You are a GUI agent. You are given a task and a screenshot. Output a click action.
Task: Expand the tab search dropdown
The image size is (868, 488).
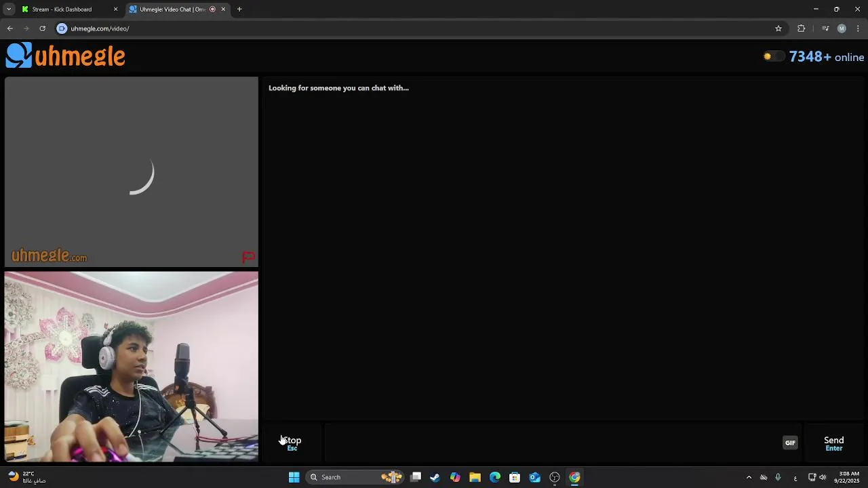[x=9, y=9]
